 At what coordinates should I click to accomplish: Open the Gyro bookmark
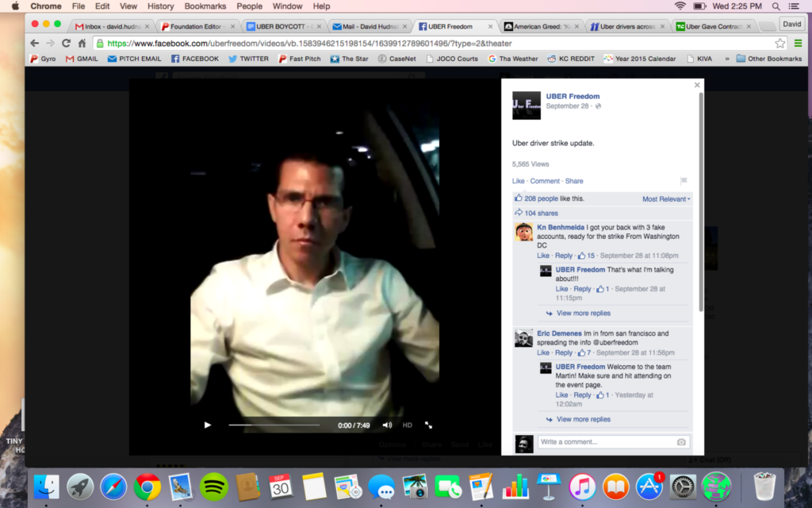pyautogui.click(x=43, y=59)
